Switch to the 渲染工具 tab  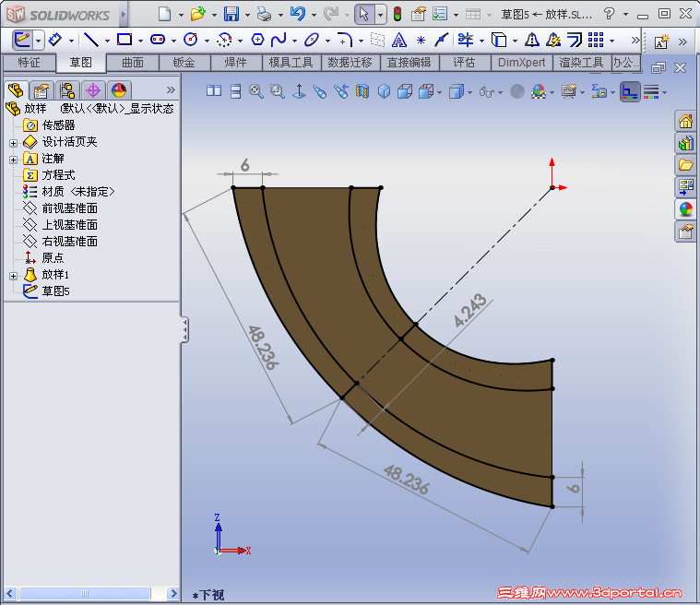(581, 63)
